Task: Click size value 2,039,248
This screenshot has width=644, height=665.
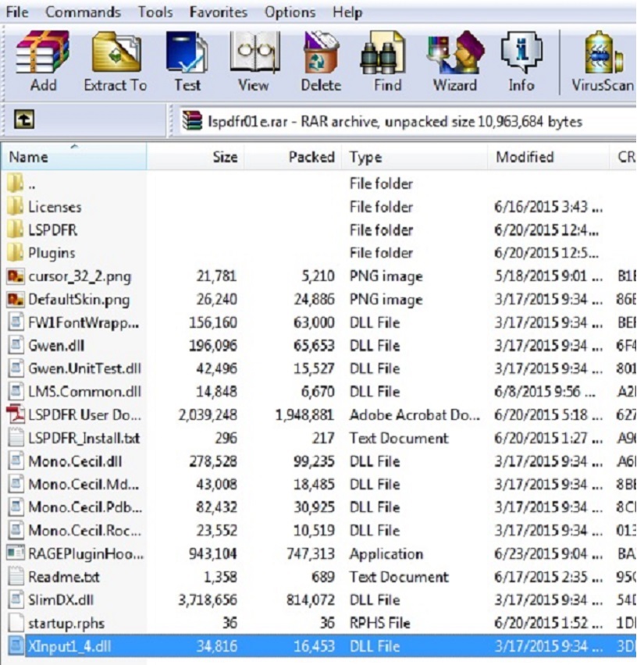Action: (x=208, y=414)
